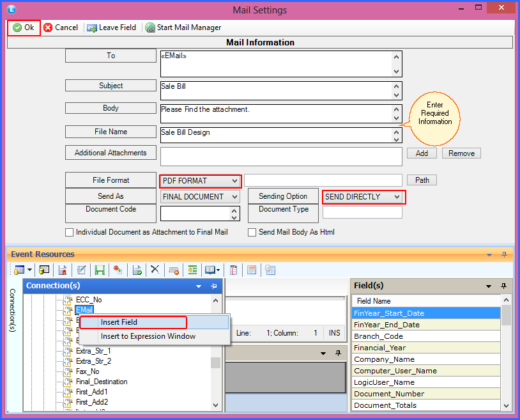The image size is (520, 420).
Task: Select First_Add1 tree item
Action: 92,392
